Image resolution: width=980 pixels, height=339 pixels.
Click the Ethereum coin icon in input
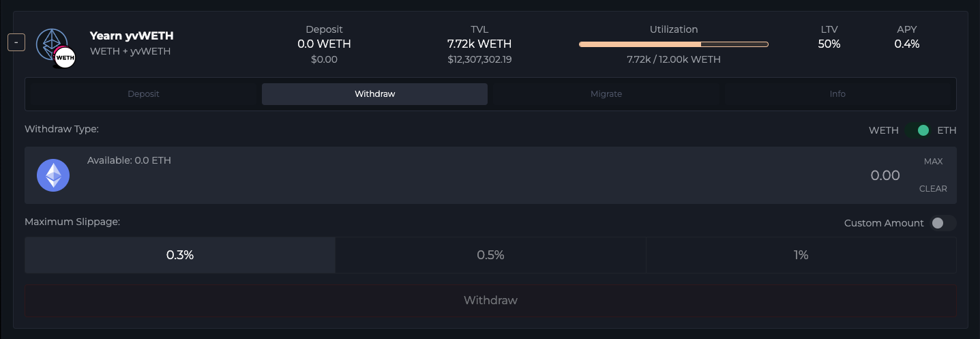(53, 175)
